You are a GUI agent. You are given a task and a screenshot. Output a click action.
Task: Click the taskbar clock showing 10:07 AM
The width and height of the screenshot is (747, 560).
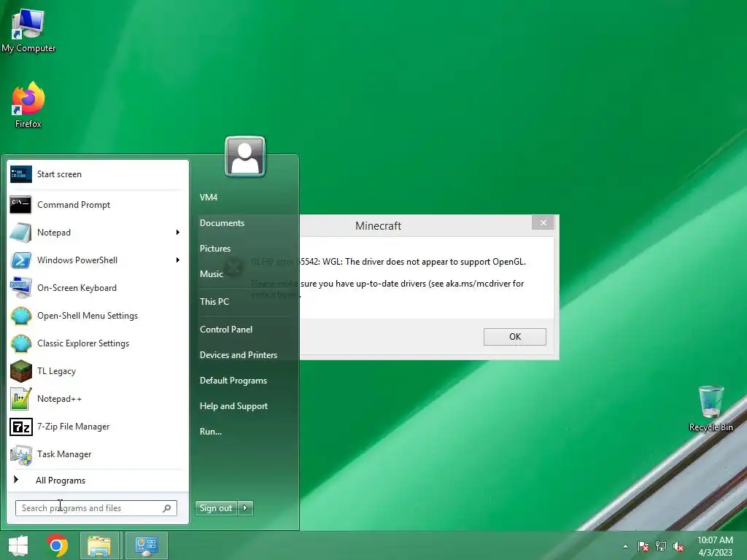[x=715, y=546]
